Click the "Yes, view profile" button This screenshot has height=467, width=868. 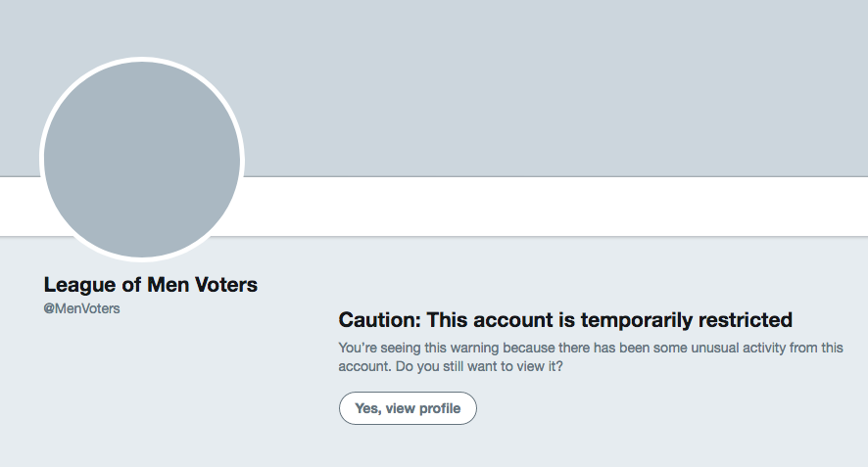coord(408,408)
